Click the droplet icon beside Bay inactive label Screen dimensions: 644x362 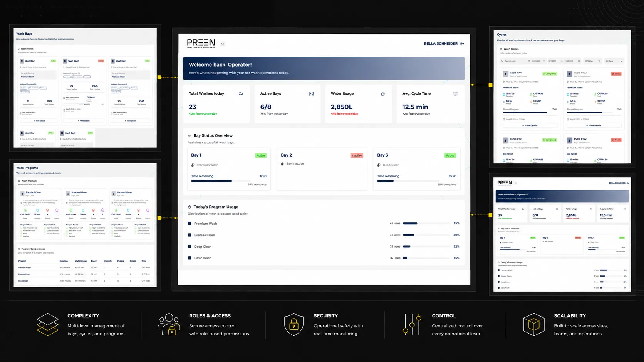tap(282, 164)
